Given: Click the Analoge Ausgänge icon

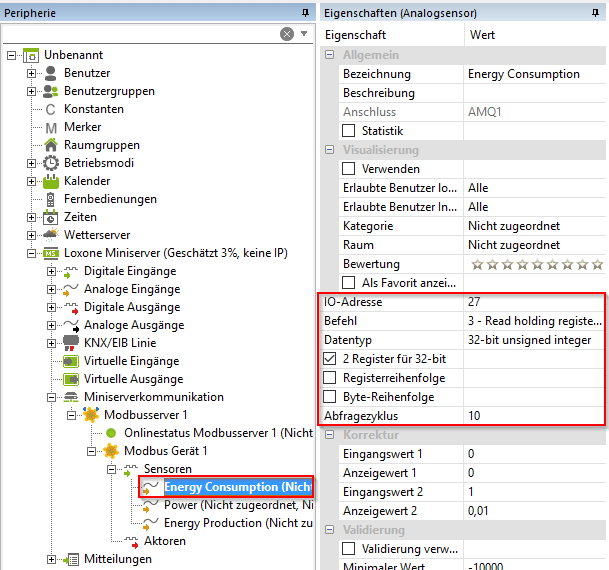Looking at the screenshot, I should (70, 325).
